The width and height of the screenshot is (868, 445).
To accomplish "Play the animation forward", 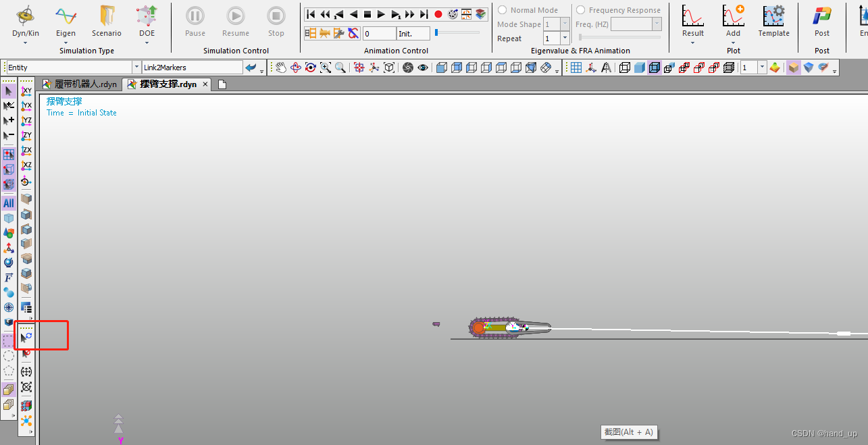I will coord(381,14).
